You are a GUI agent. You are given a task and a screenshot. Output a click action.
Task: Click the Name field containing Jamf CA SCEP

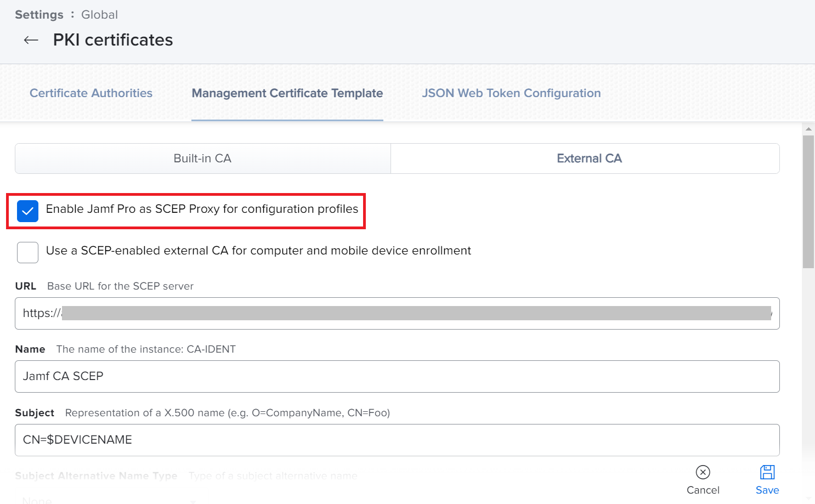[397, 376]
